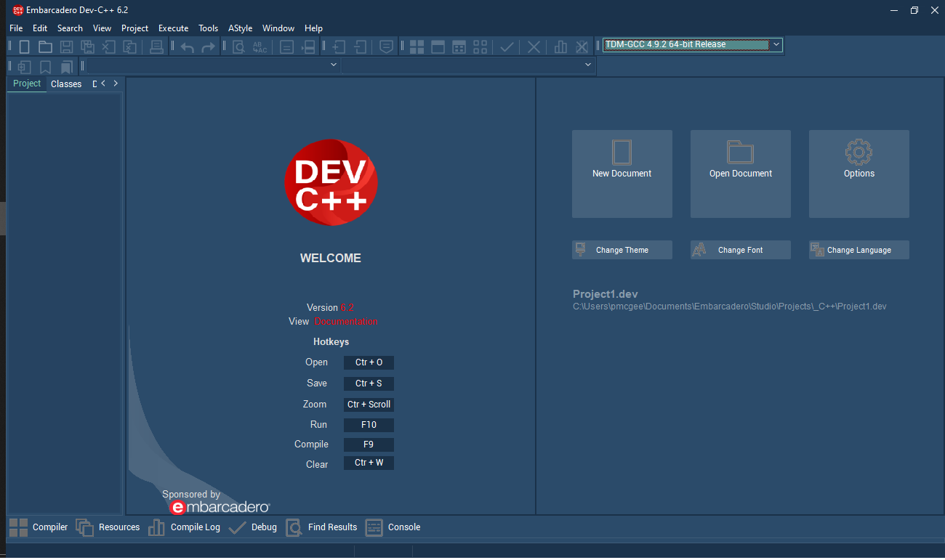This screenshot has height=560, width=945.
Task: Click the Change Theme button
Action: coord(622,250)
